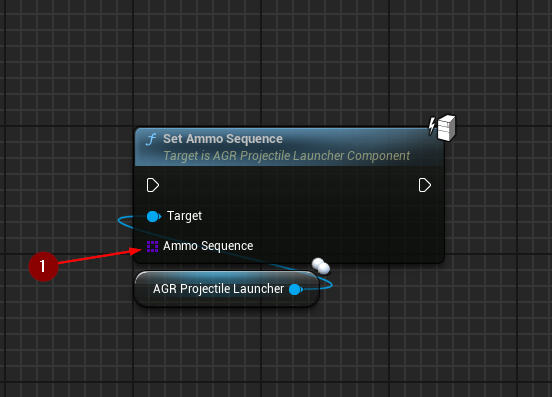The height and width of the screenshot is (397, 552).
Task: Click the input execution pin on Set Ammo Sequence
Action: 152,185
